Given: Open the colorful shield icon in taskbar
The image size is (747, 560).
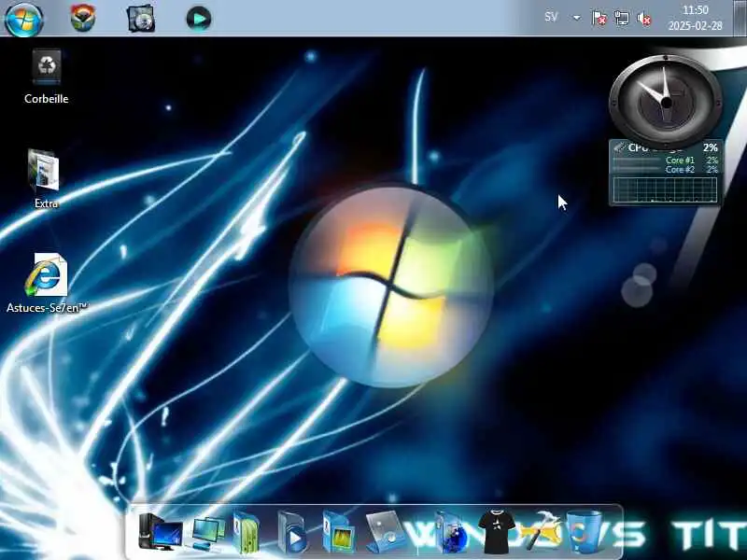Looking at the screenshot, I should [83, 18].
